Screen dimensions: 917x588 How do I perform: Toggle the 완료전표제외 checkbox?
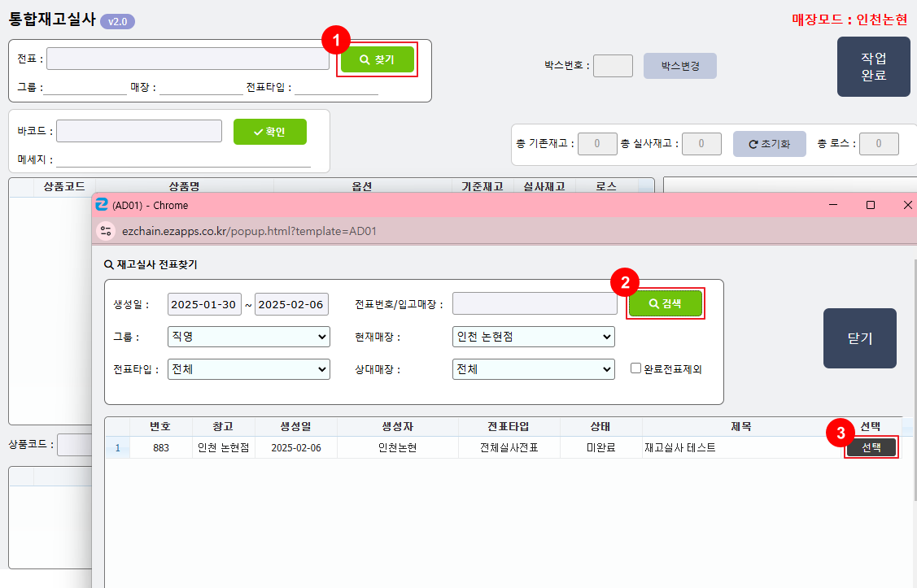[x=636, y=368]
